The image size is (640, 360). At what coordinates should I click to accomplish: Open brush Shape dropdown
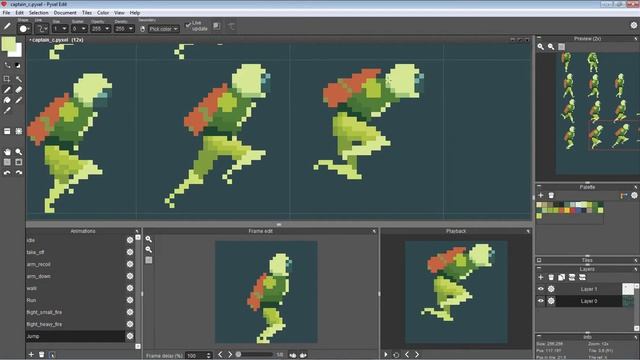coord(24,28)
